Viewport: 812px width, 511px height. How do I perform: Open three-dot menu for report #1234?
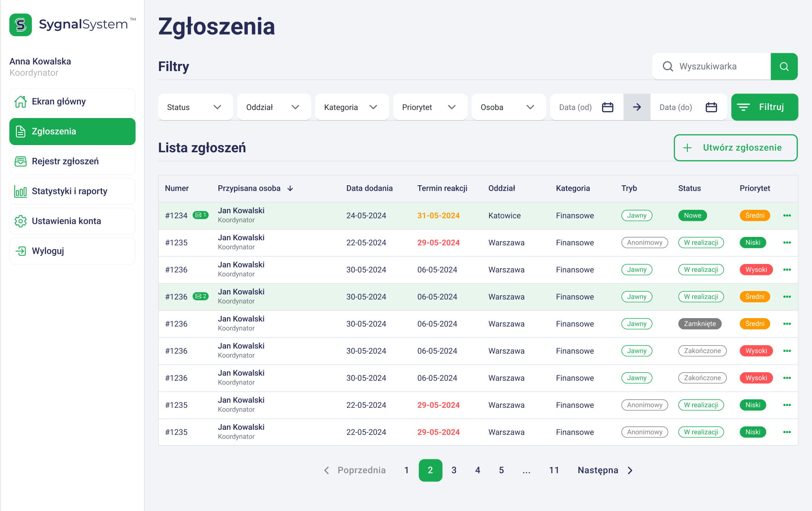click(787, 215)
